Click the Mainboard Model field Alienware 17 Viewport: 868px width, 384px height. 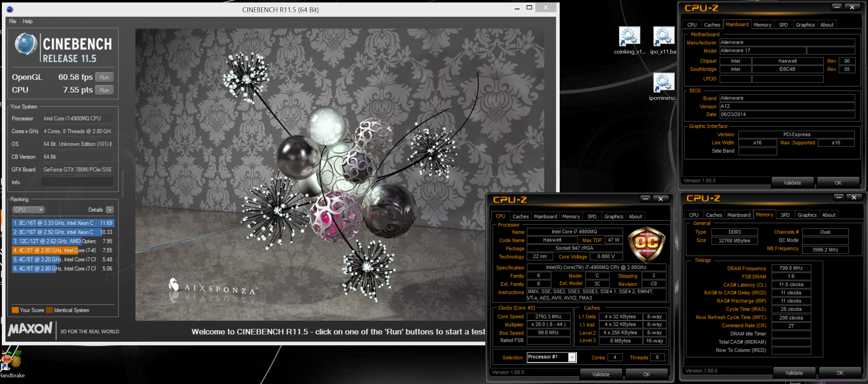763,51
